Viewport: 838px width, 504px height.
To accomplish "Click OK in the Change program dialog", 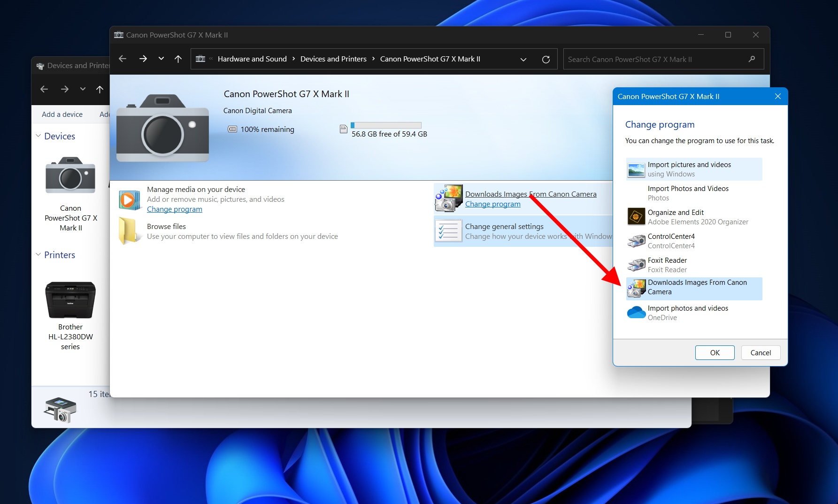I will [x=715, y=352].
